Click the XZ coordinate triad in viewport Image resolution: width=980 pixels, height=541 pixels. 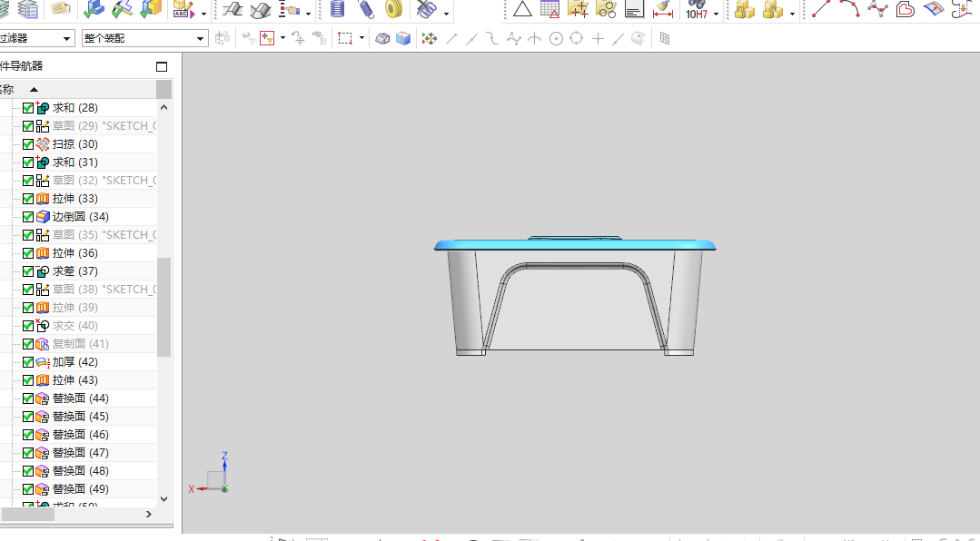[x=210, y=473]
